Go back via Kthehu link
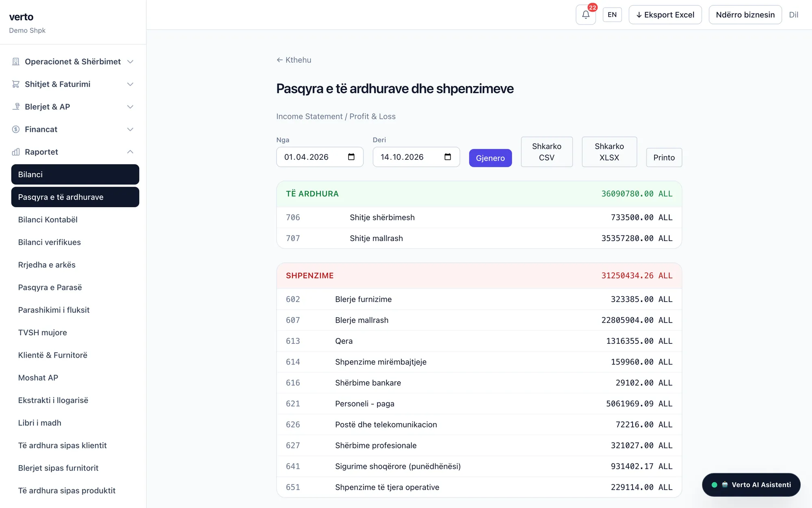Viewport: 812px width, 508px height. tap(294, 60)
